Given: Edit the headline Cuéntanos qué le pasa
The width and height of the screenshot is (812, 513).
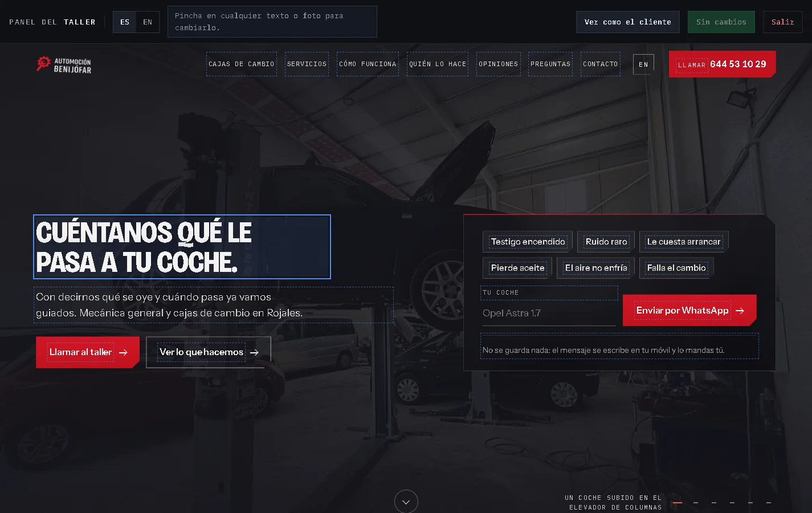Looking at the screenshot, I should tap(182, 247).
